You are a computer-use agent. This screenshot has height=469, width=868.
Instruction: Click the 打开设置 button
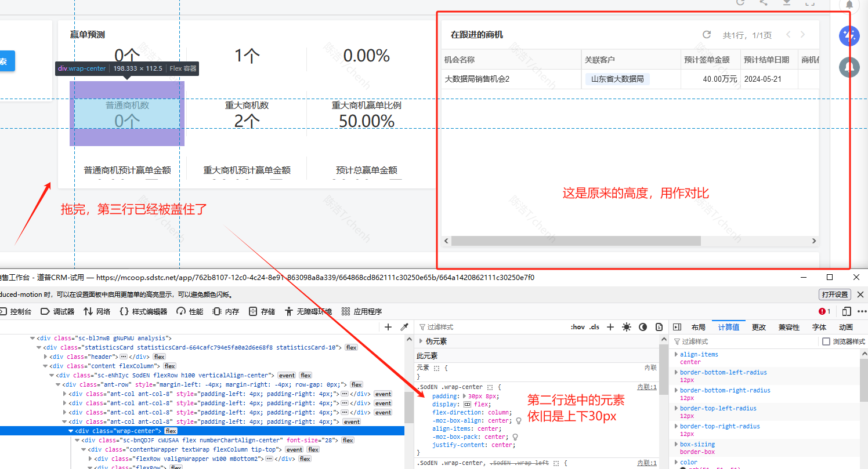(835, 295)
